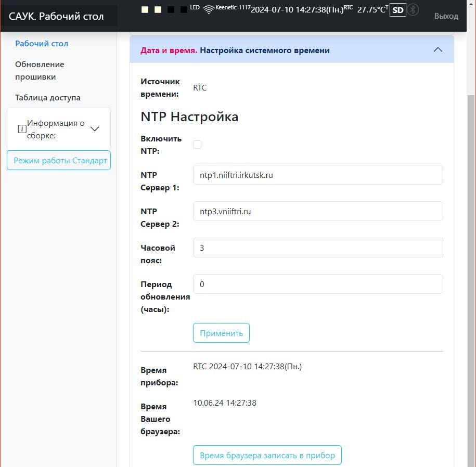Click the SD card status icon
The width and height of the screenshot is (476, 467).
398,10
